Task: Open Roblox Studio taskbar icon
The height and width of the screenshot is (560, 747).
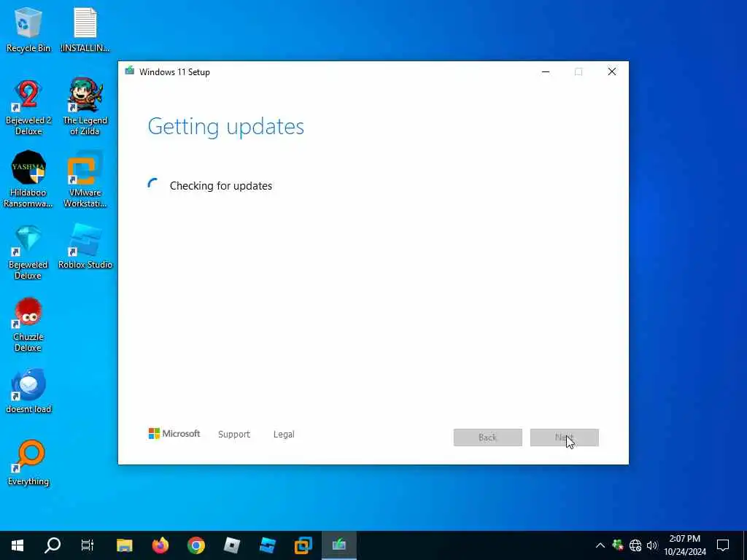Action: [267, 545]
